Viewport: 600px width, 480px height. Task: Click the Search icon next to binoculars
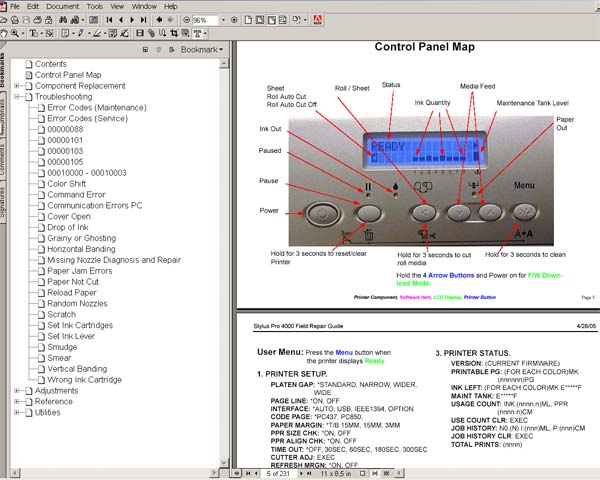pos(75,20)
